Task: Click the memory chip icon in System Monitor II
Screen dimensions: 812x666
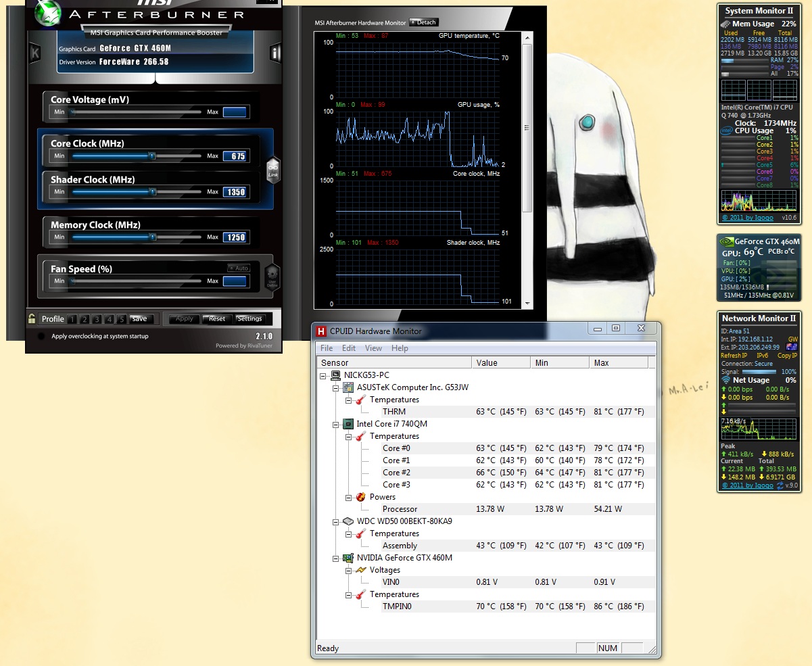Action: (x=725, y=24)
